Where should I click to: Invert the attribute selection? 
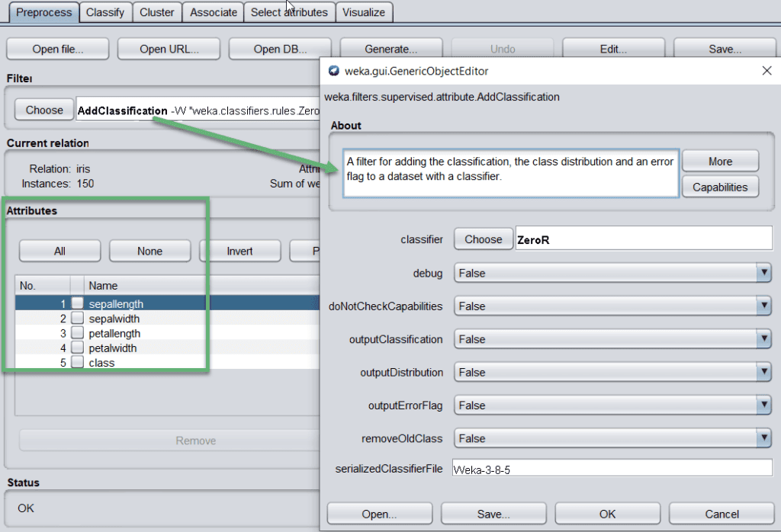pos(239,251)
